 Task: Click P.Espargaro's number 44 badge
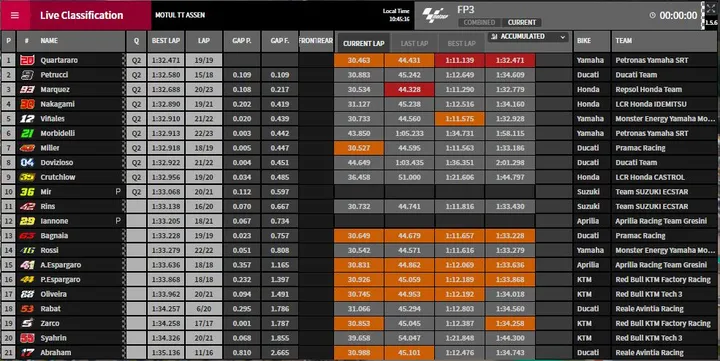coord(27,280)
